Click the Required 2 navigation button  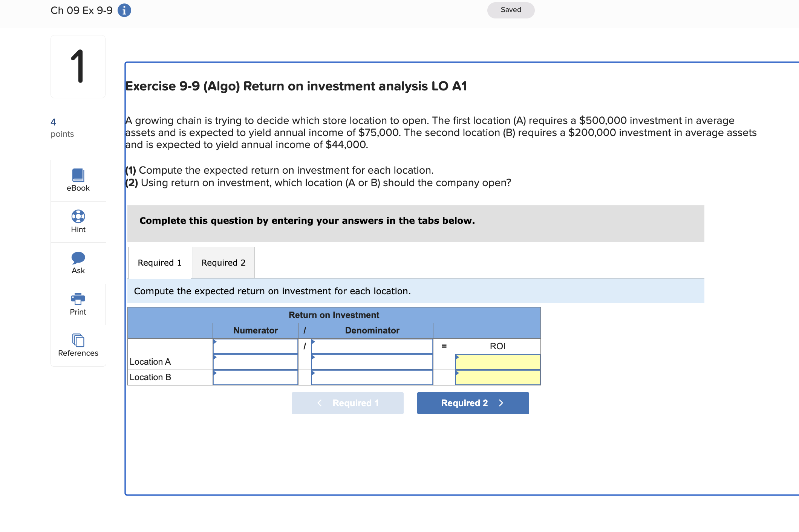(x=473, y=403)
